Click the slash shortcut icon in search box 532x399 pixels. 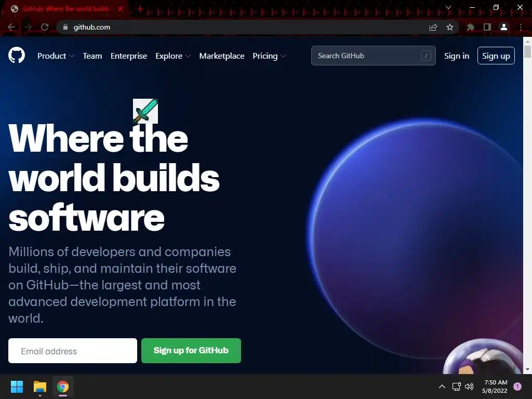click(426, 56)
